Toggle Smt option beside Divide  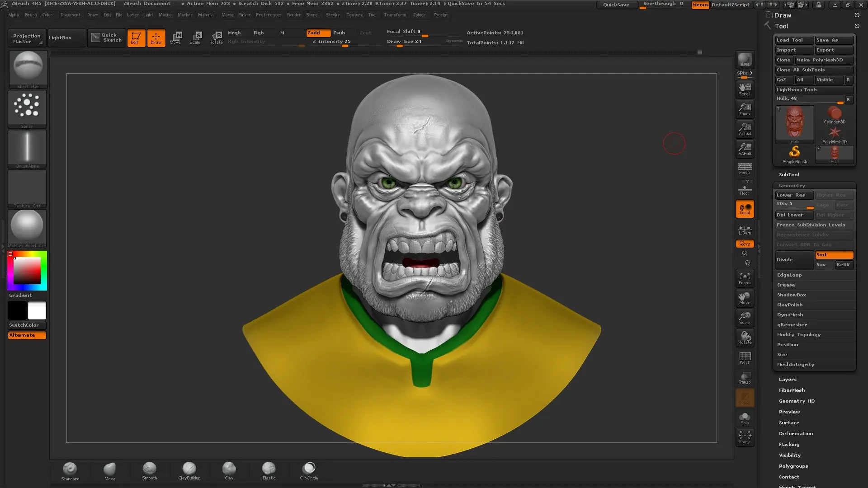coord(834,255)
